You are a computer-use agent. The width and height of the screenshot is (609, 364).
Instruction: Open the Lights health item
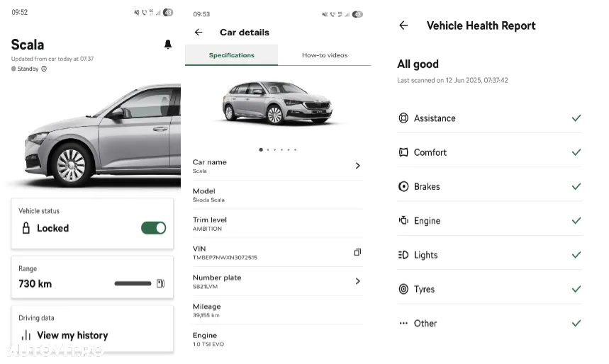489,255
